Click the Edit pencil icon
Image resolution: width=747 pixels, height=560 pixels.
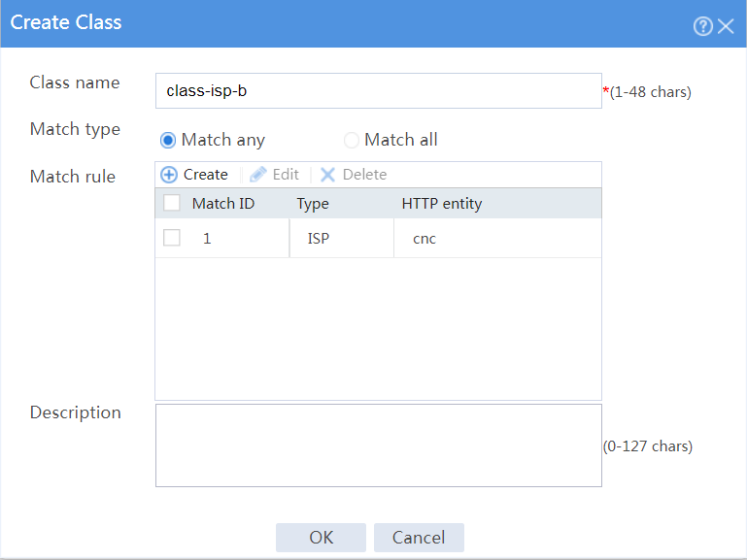point(257,175)
